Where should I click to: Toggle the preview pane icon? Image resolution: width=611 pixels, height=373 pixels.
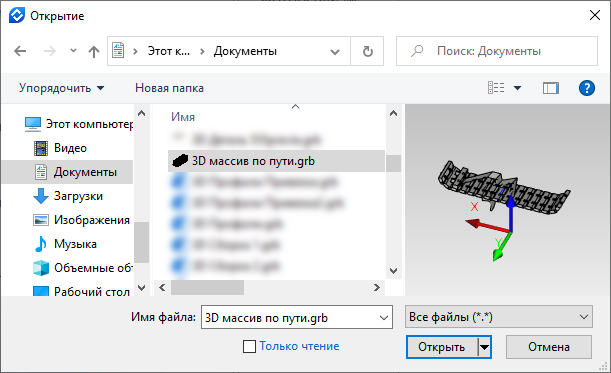click(551, 88)
